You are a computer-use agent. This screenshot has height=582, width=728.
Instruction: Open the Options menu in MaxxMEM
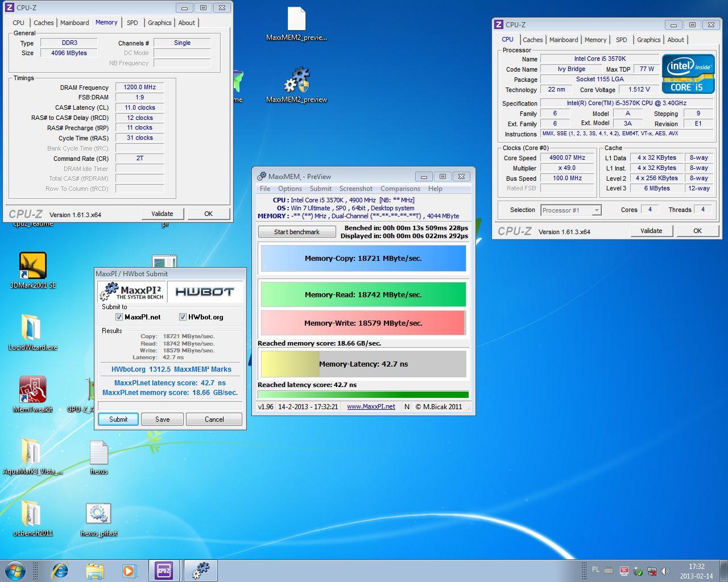click(290, 189)
